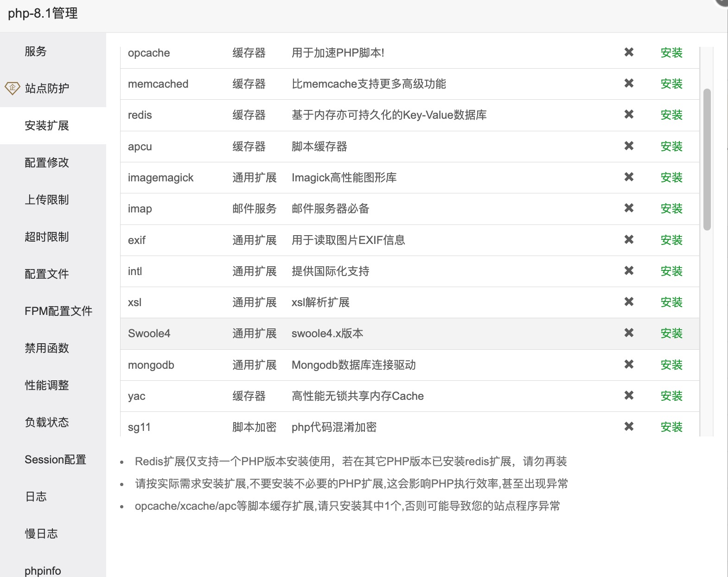Select the 安装扩展 tab
Image resolution: width=728 pixels, height=577 pixels.
click(x=53, y=126)
